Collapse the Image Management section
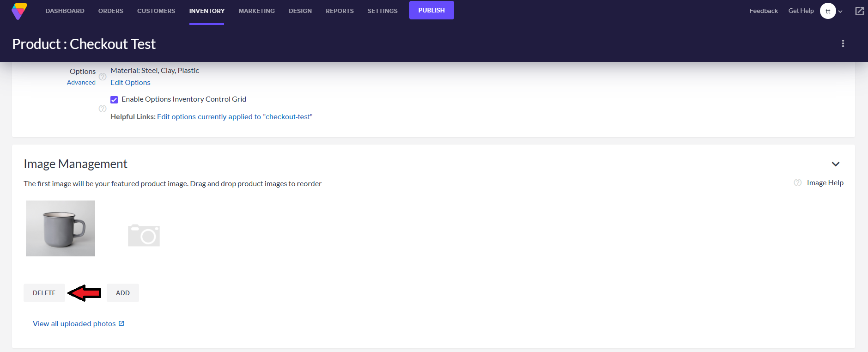 pos(835,164)
